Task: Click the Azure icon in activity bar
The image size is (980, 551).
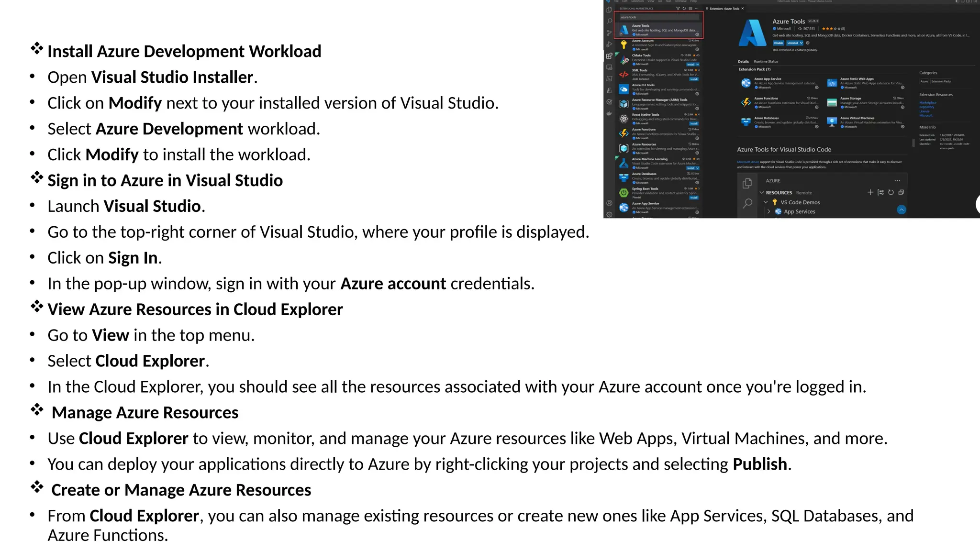Action: (609, 90)
